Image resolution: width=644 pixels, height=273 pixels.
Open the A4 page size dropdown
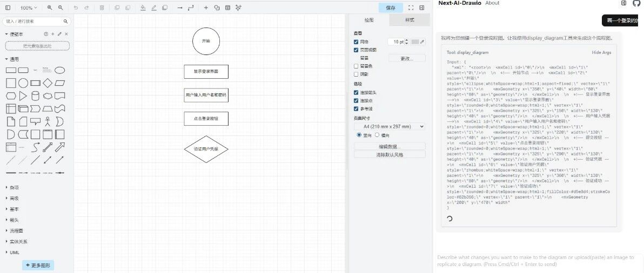click(390, 127)
